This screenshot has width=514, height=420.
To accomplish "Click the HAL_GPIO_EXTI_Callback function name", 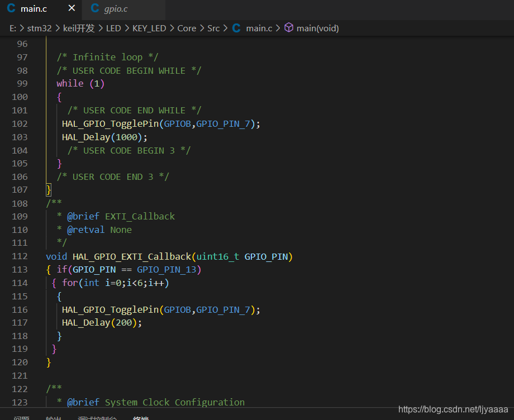I will pyautogui.click(x=132, y=256).
